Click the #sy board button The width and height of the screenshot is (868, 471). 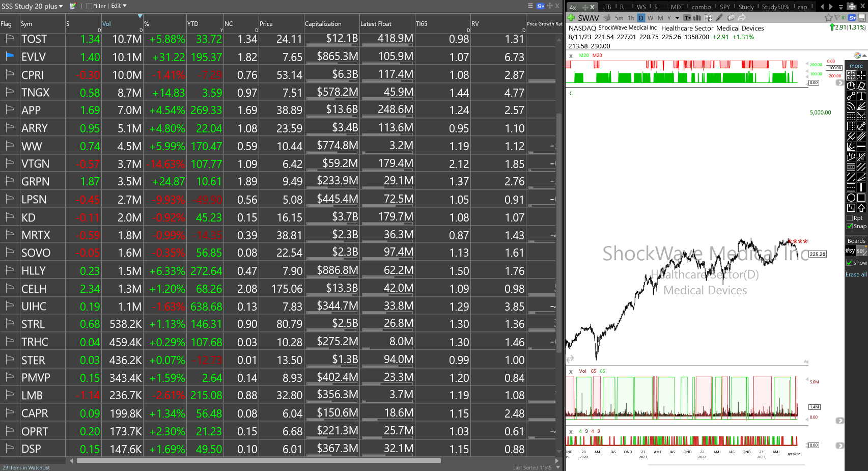pyautogui.click(x=850, y=251)
